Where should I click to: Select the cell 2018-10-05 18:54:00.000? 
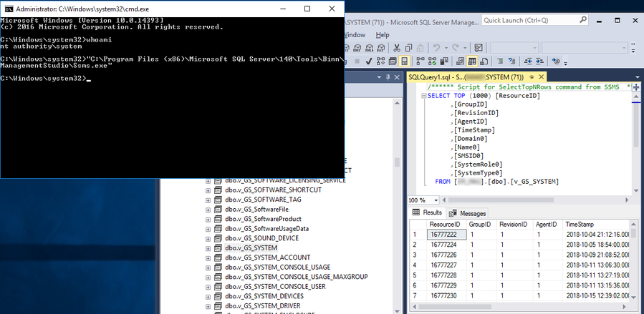[x=595, y=245]
